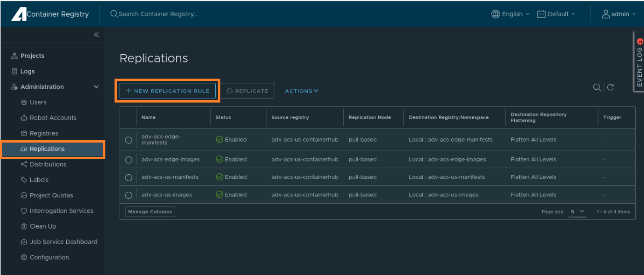Image resolution: width=644 pixels, height=275 pixels.
Task: Go to Job Service Dashboard
Action: [x=63, y=242]
